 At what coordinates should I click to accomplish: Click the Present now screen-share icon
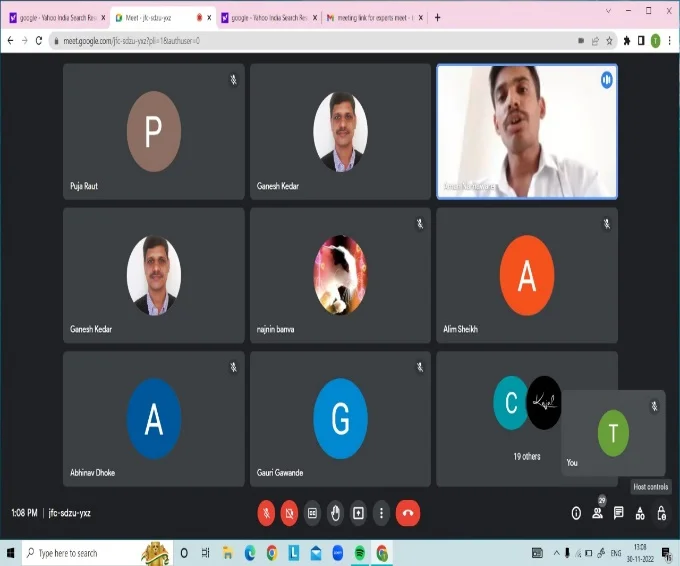point(358,513)
